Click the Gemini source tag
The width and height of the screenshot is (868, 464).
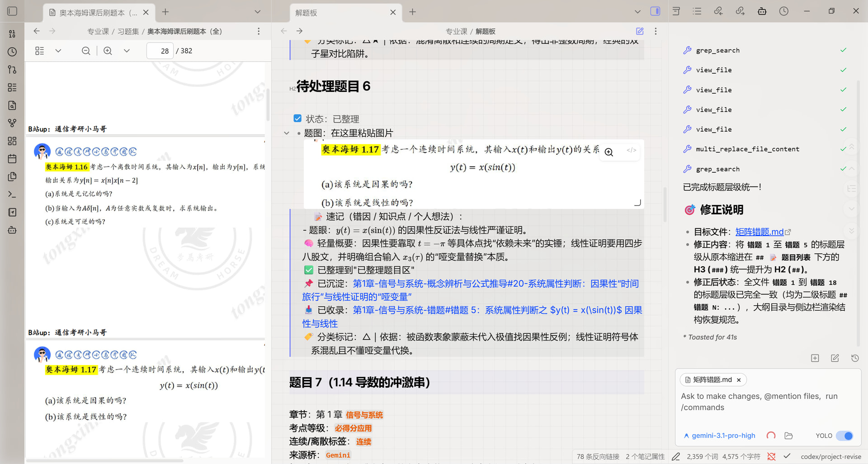pyautogui.click(x=338, y=455)
